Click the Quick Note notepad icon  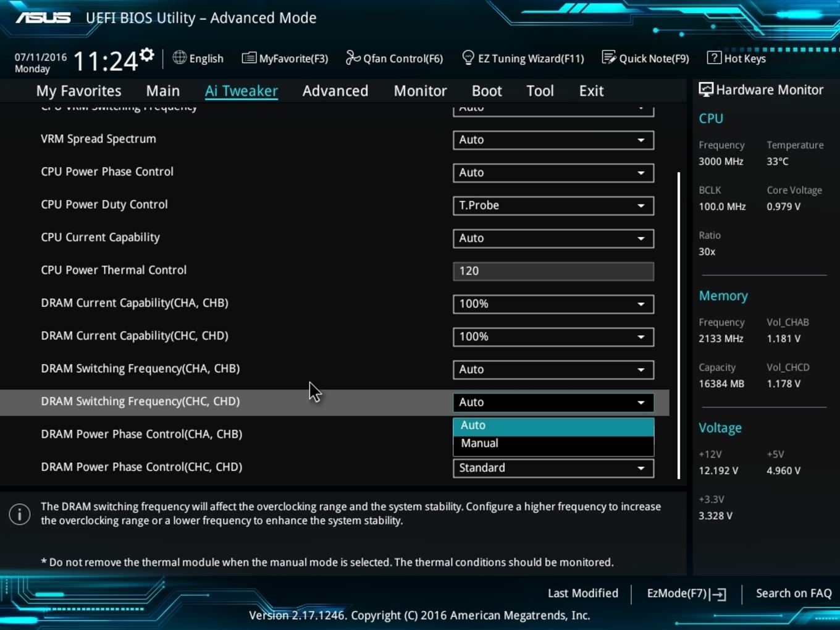click(x=609, y=57)
